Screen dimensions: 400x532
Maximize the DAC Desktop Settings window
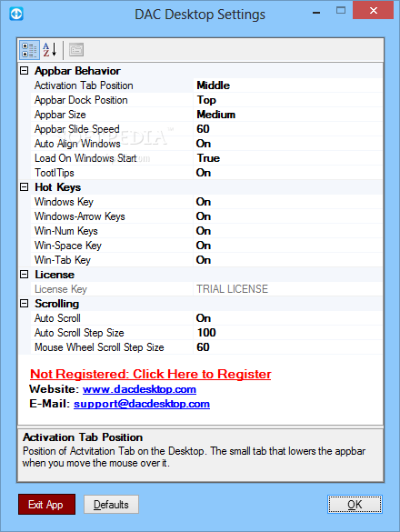tap(341, 11)
